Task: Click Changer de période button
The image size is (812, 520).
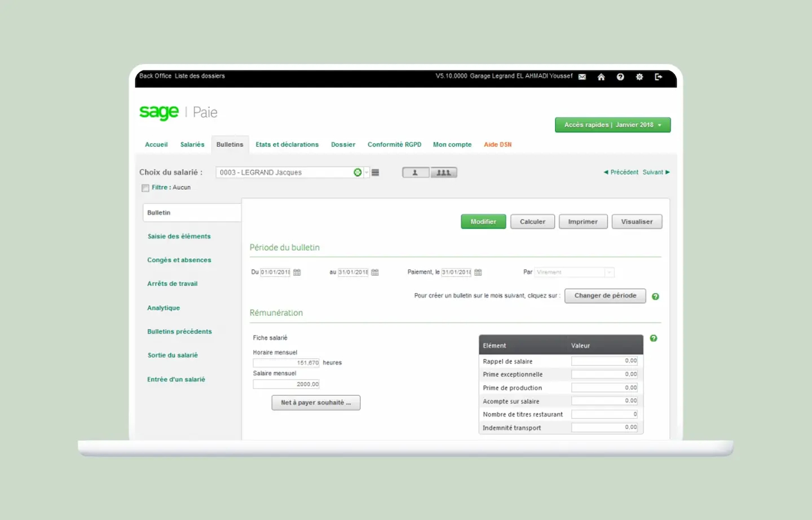Action: pos(606,296)
